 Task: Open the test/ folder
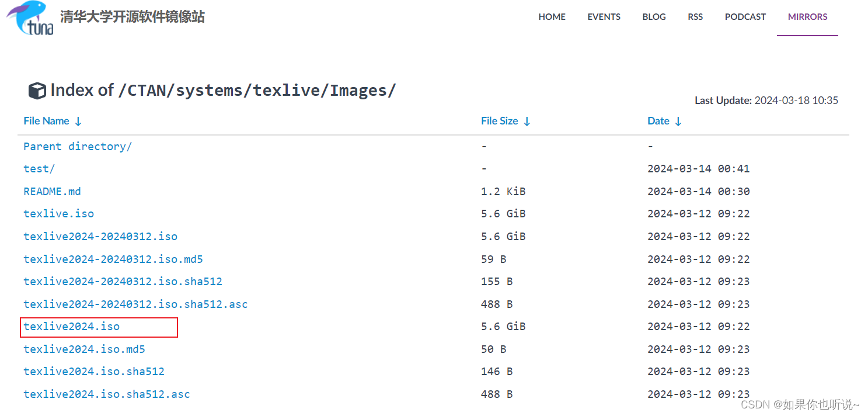click(x=39, y=168)
